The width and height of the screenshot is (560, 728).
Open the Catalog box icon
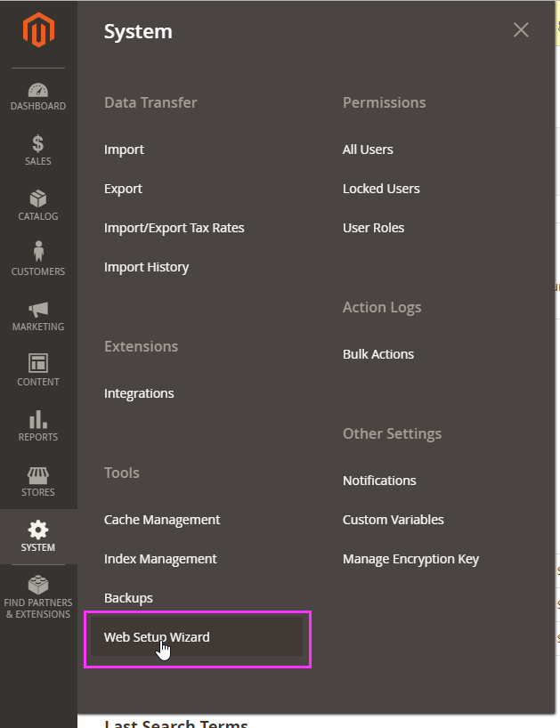[x=38, y=198]
